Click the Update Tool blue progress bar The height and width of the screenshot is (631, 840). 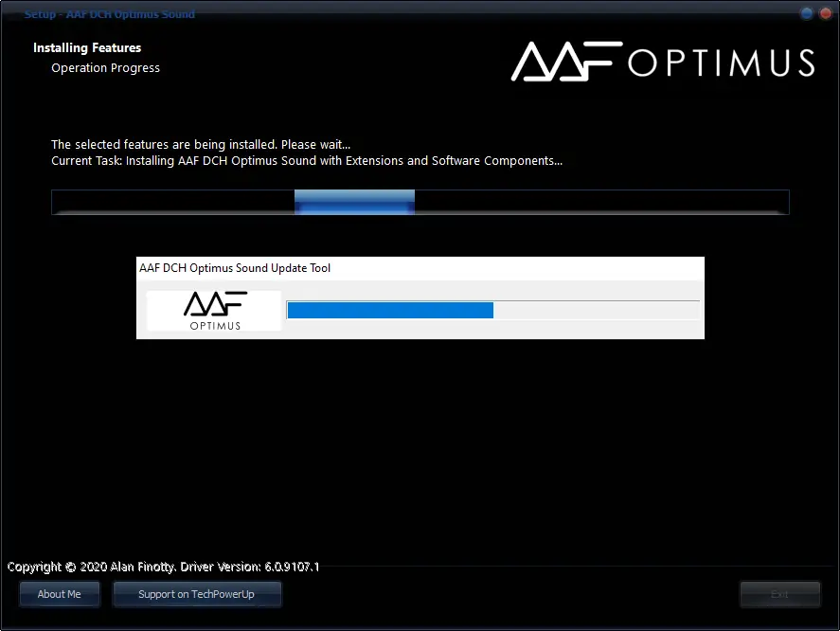click(x=492, y=310)
